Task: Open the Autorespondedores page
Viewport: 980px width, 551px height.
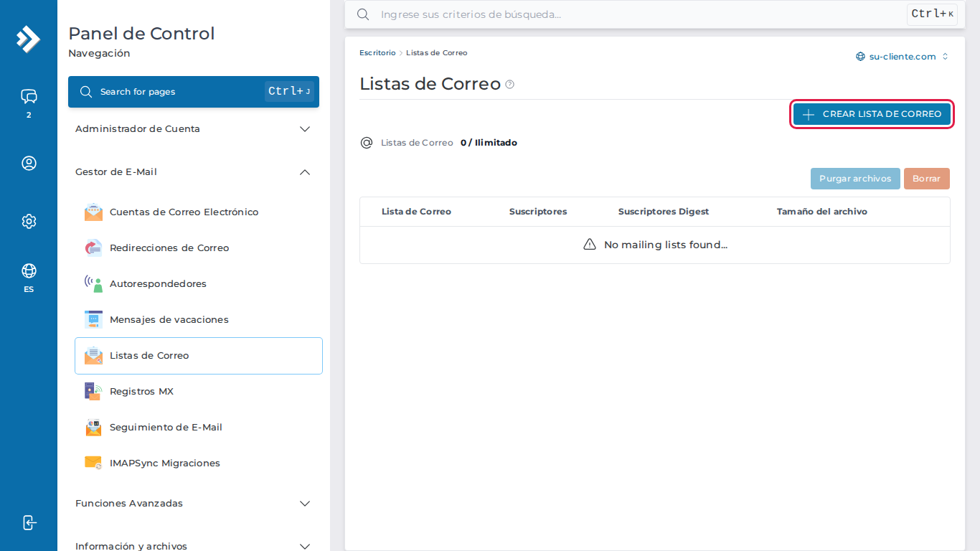Action: (x=199, y=283)
